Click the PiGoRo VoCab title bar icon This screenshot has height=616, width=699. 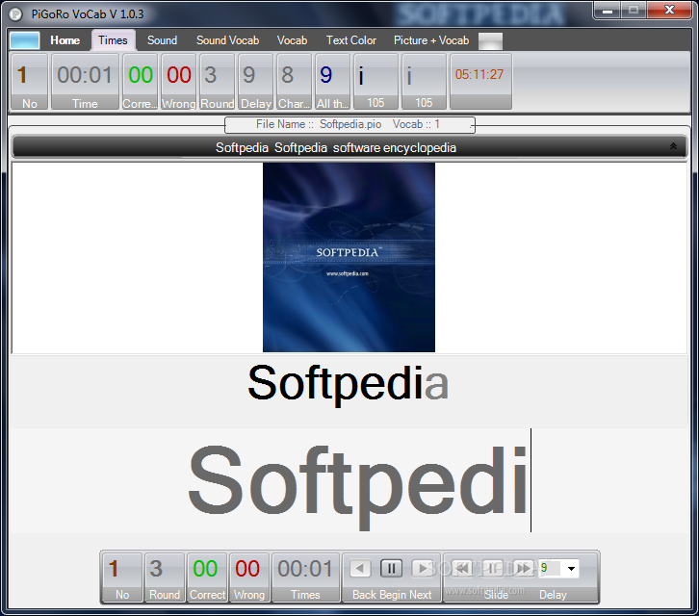click(x=15, y=14)
